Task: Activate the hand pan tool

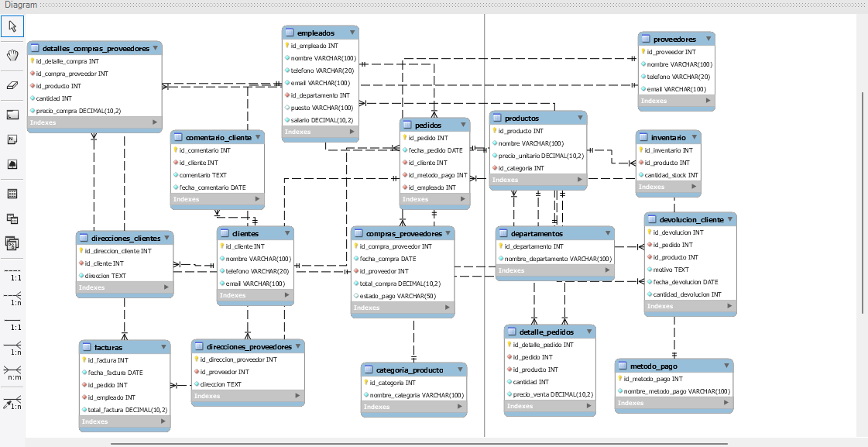Action: click(12, 54)
